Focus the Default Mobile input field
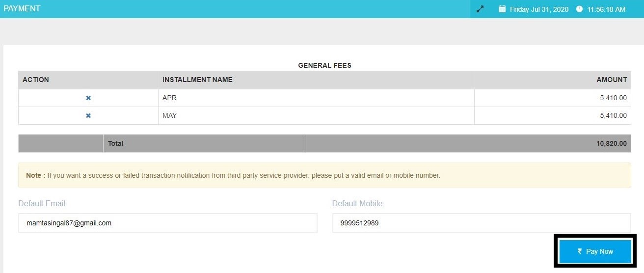 (x=481, y=223)
